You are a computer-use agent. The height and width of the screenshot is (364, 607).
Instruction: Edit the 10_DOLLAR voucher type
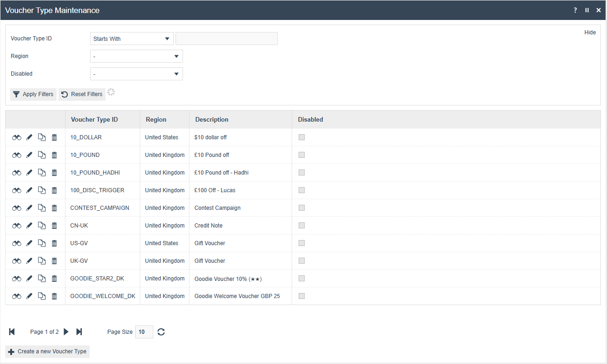coord(29,137)
